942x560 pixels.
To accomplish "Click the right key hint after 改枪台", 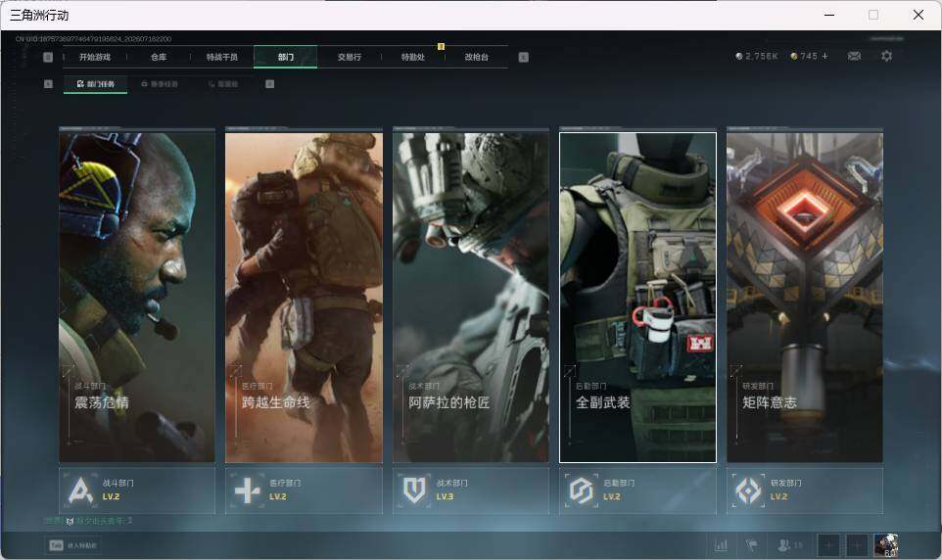I will point(523,57).
